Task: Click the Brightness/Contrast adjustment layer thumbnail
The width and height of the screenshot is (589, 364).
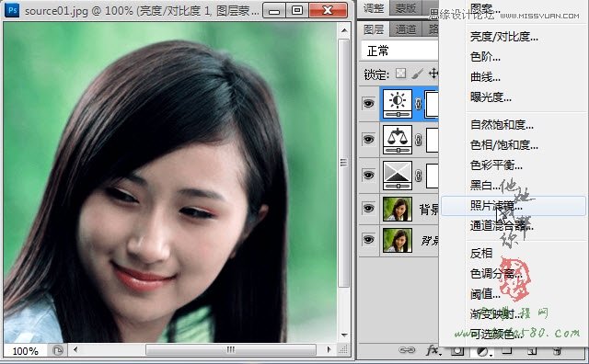Action: pyautogui.click(x=398, y=104)
